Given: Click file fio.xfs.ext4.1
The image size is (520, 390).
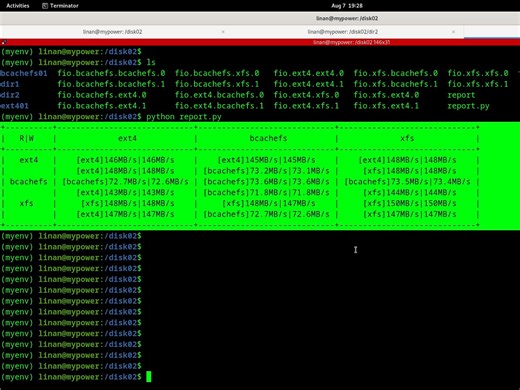Looking at the screenshot, I should (386, 106).
